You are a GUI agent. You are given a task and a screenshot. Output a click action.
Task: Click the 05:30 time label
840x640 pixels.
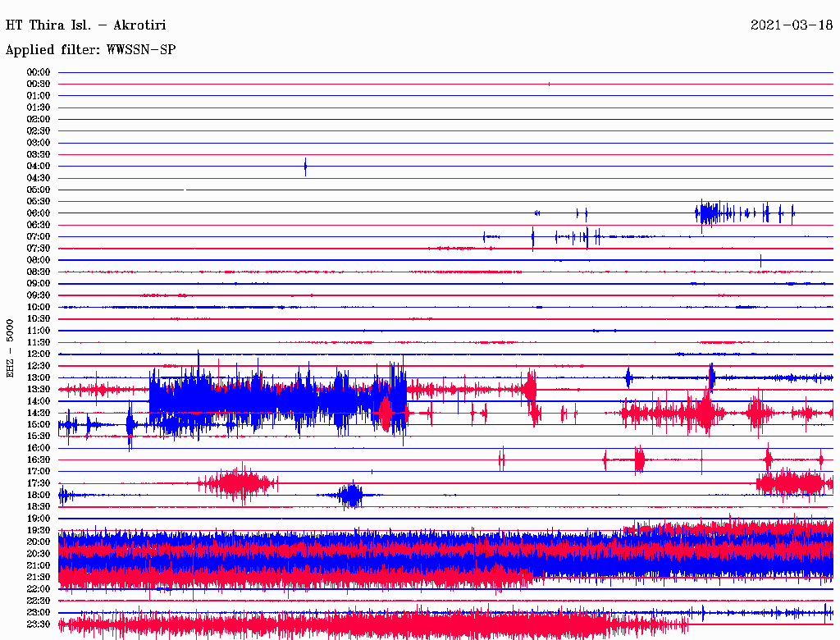click(39, 202)
